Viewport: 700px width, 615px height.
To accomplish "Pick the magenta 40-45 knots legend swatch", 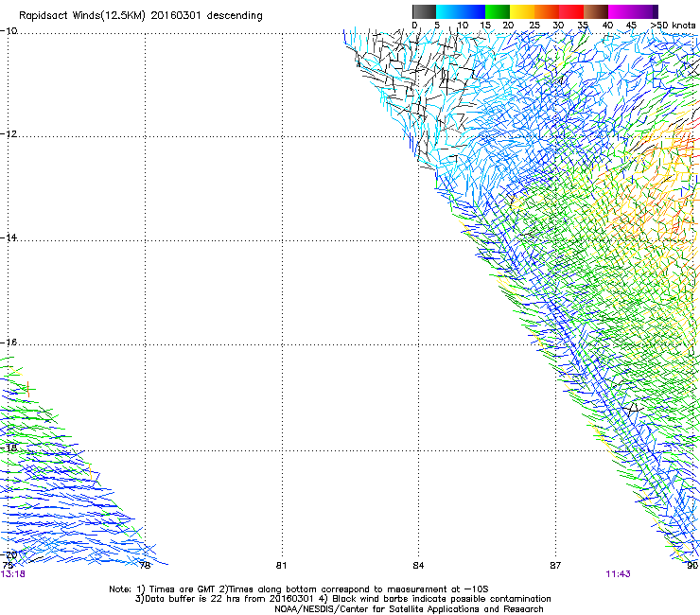I will (x=621, y=11).
